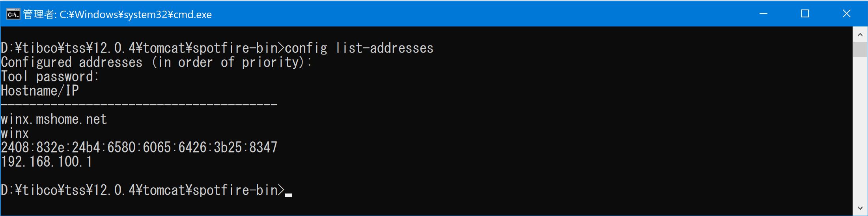Click the Configured addresses heading text
This screenshot has height=216, width=868.
click(72, 62)
